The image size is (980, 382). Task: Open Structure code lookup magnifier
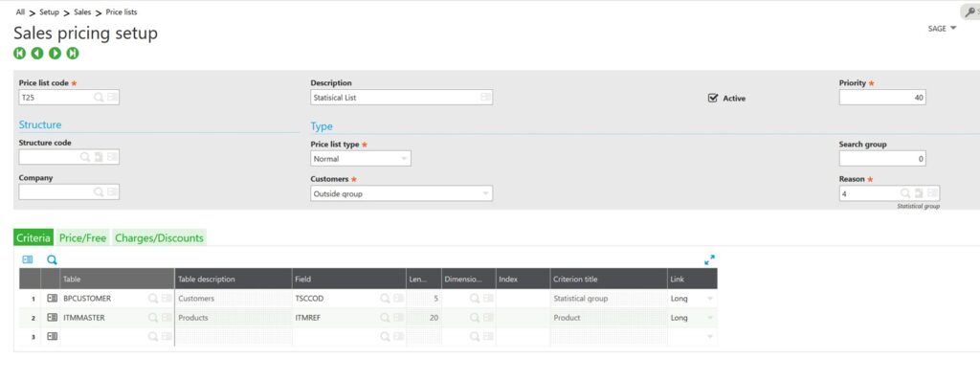(85, 158)
